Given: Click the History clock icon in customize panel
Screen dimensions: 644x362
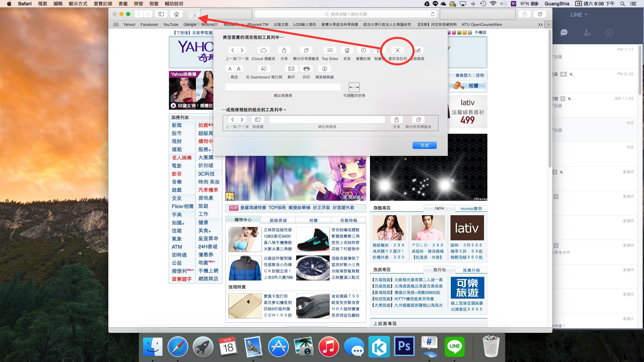Looking at the screenshot, I should (363, 50).
